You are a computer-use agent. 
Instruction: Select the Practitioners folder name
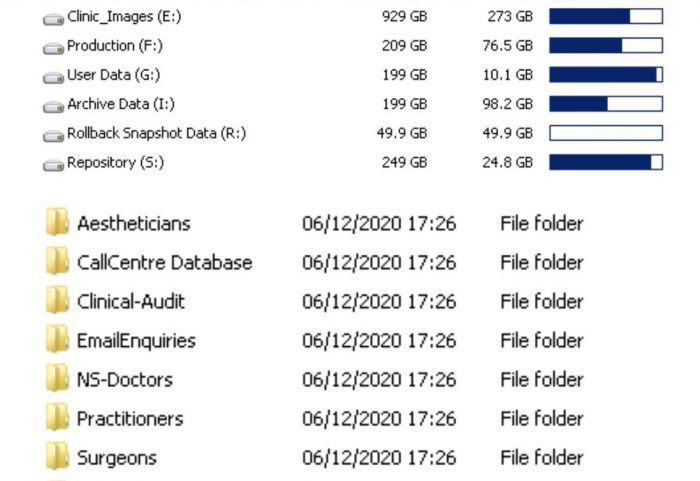pyautogui.click(x=130, y=419)
